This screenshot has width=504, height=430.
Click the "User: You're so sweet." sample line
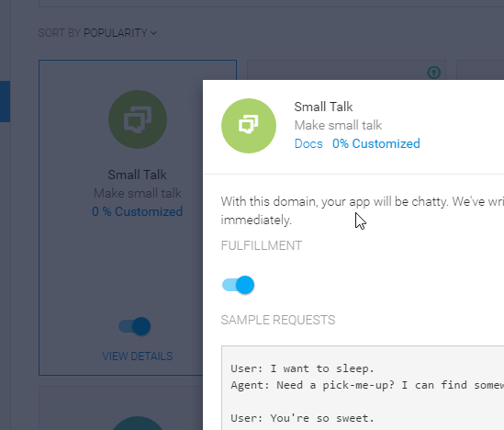pos(302,418)
